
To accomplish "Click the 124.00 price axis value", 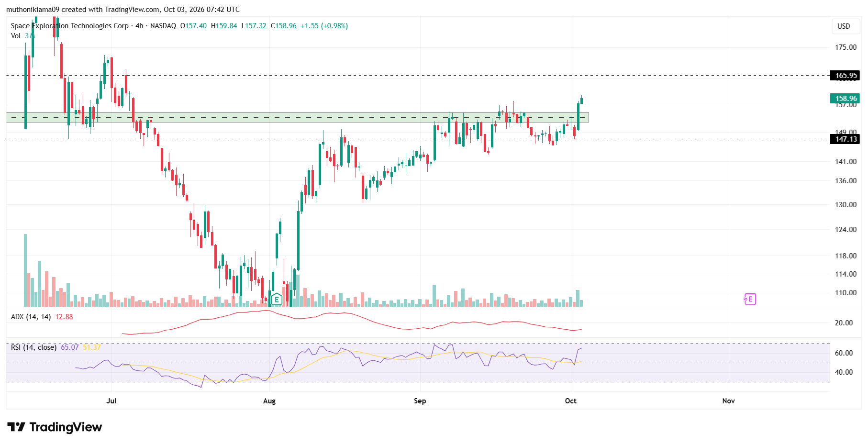I will click(x=846, y=229).
